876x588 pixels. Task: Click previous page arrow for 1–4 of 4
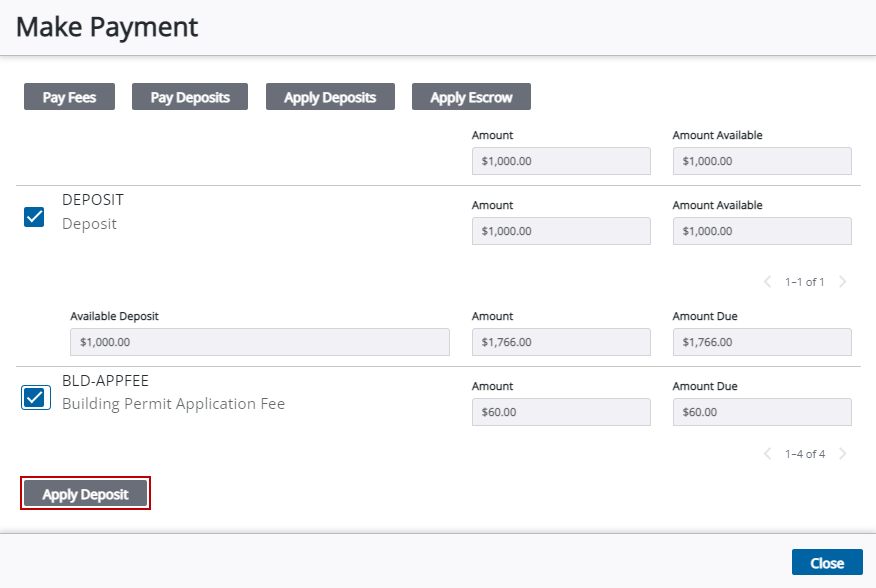pyautogui.click(x=767, y=454)
